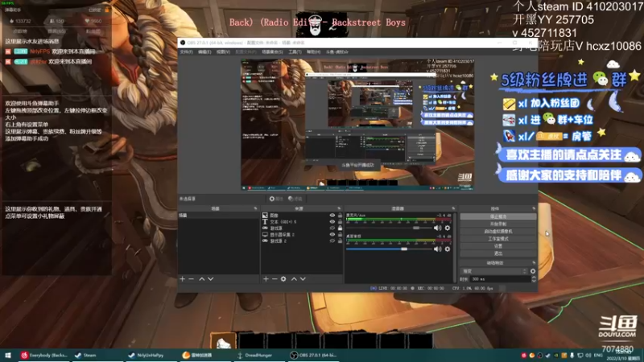Click the 退出 button in Controls
The image size is (644, 362).
[x=498, y=253]
